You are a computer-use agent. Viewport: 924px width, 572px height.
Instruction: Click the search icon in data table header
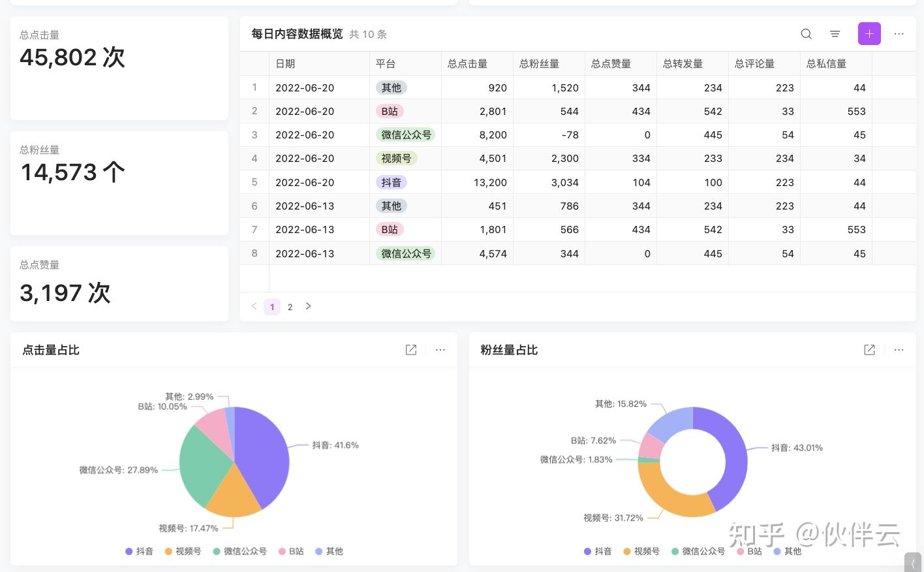point(806,34)
